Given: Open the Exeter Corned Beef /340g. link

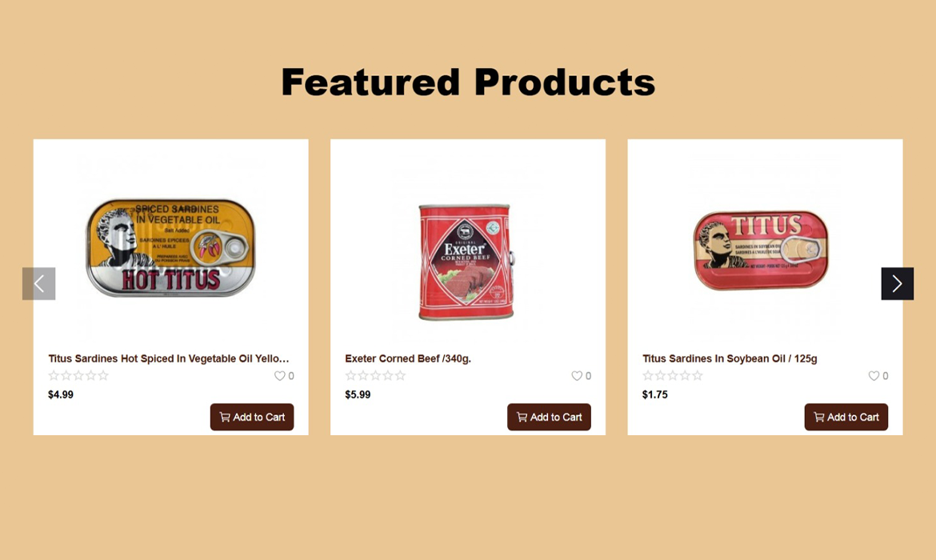Looking at the screenshot, I should pos(408,358).
